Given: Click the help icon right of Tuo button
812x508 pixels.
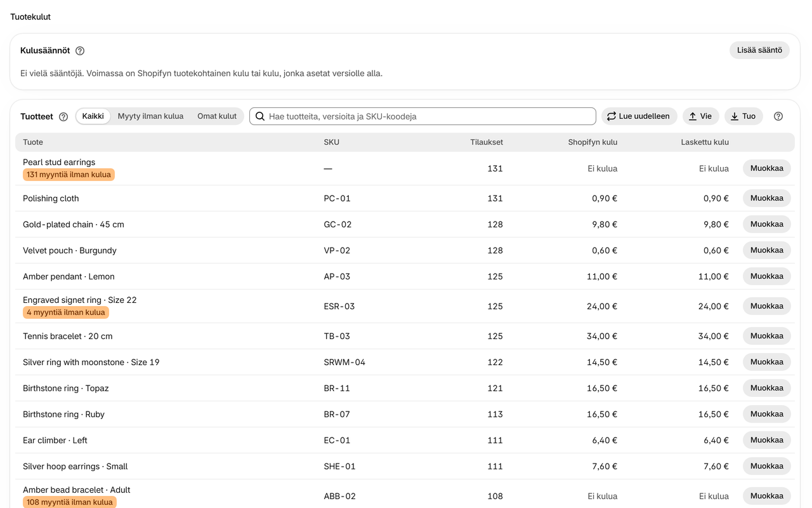Looking at the screenshot, I should coord(778,116).
